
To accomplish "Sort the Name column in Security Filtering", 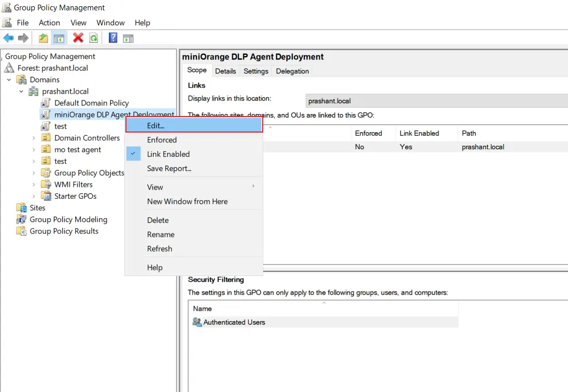I will [202, 309].
